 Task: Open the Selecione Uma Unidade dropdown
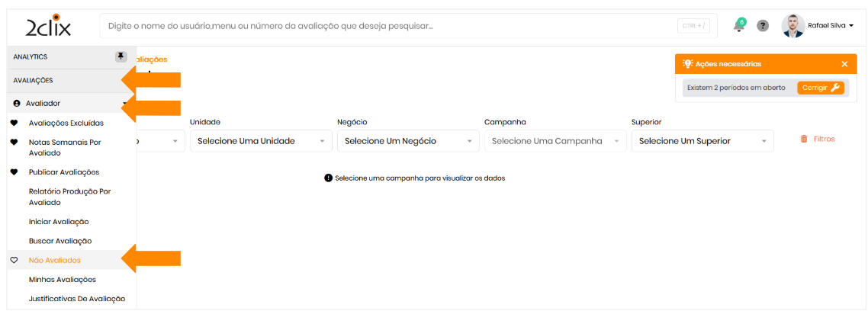[x=261, y=141]
